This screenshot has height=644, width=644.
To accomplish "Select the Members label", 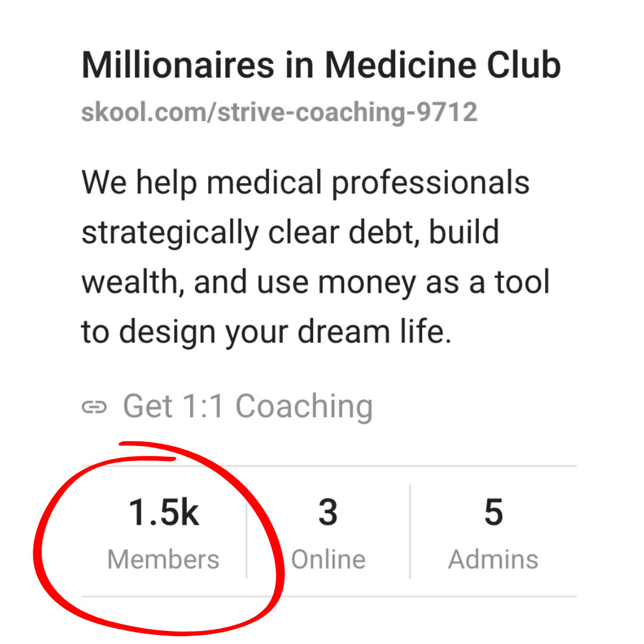I will (x=163, y=559).
